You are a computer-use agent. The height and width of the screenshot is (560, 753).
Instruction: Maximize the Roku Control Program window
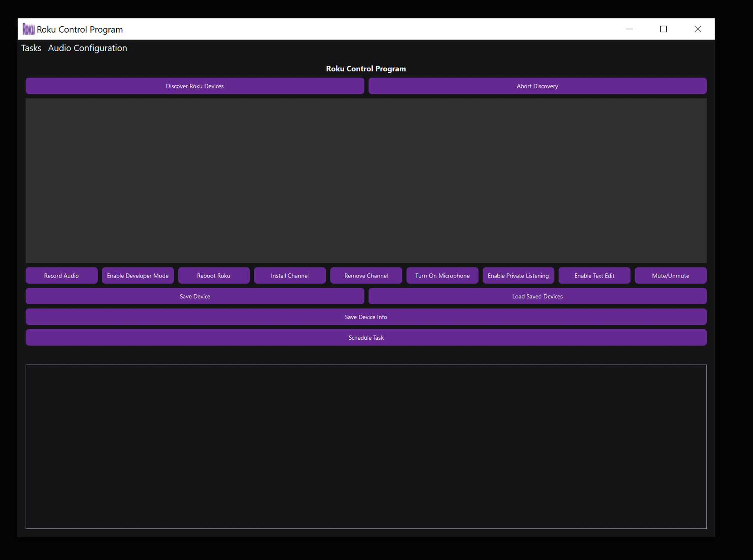pyautogui.click(x=663, y=29)
